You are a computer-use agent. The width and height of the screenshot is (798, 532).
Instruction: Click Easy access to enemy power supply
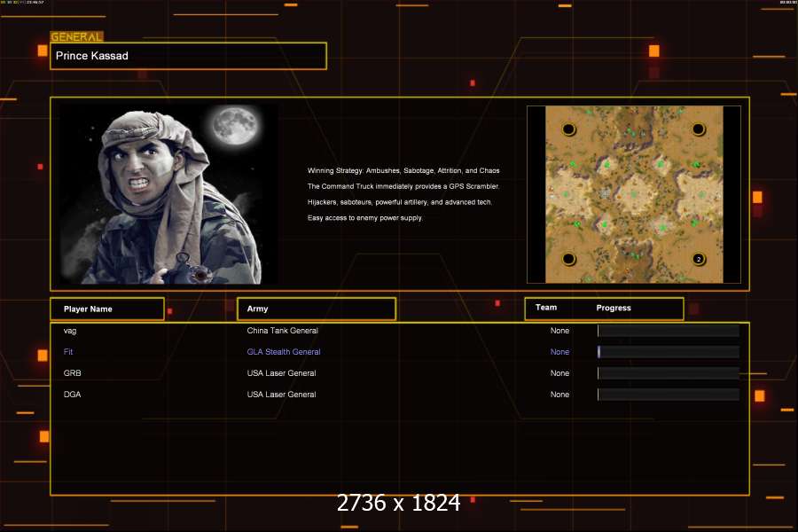365,218
